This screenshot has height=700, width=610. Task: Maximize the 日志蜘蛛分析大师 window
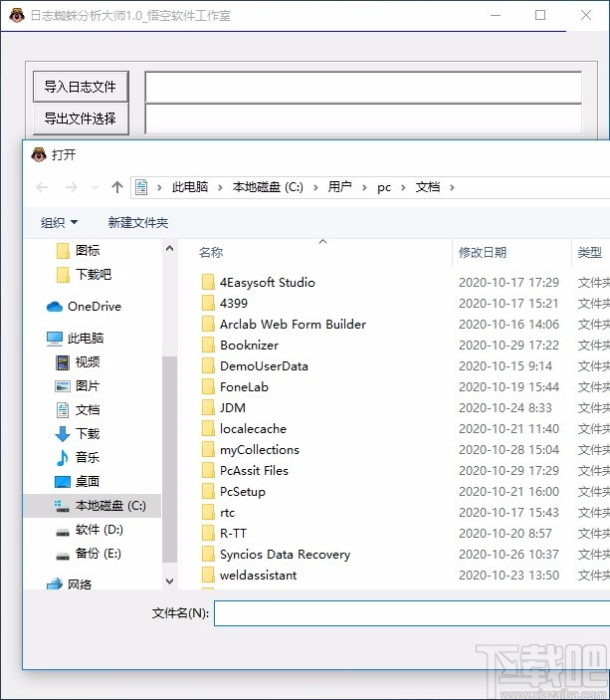coord(540,16)
